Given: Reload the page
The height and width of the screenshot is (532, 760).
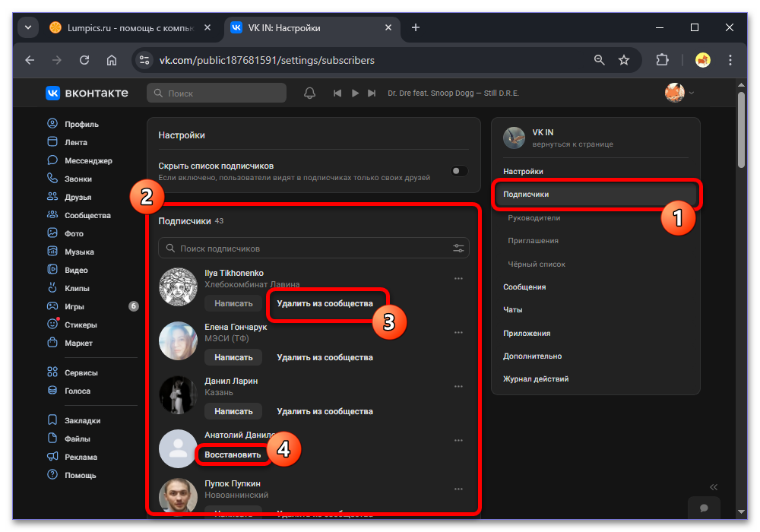Looking at the screenshot, I should pyautogui.click(x=84, y=60).
